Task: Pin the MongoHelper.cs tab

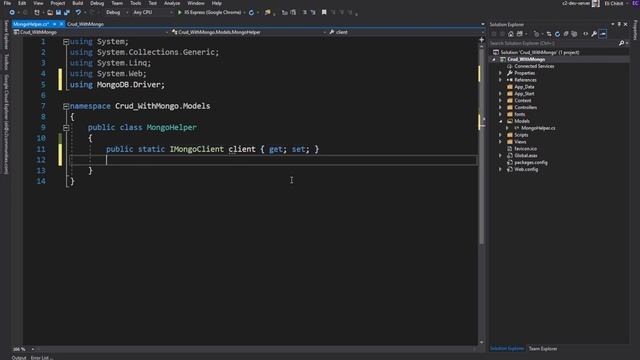Action: tap(54, 24)
